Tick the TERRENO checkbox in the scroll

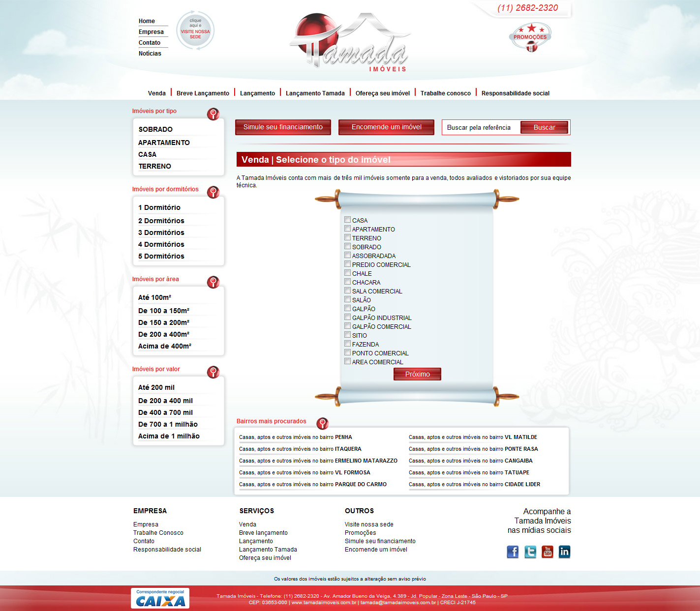(348, 237)
